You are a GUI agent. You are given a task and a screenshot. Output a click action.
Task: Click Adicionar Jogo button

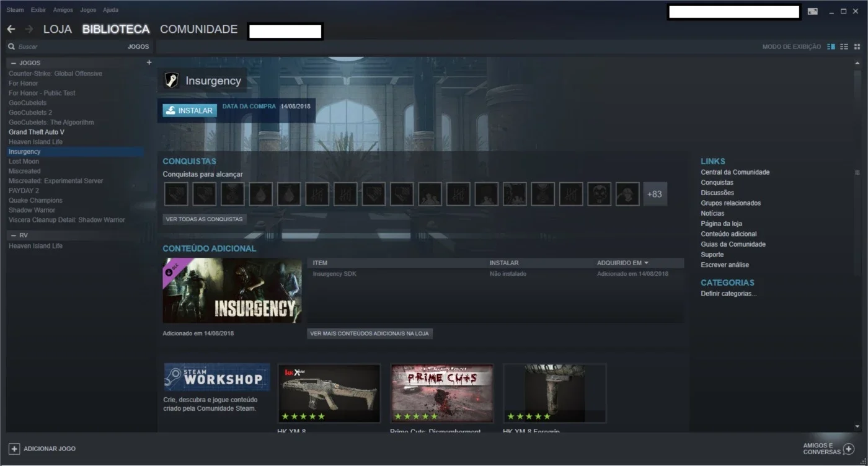pyautogui.click(x=42, y=449)
